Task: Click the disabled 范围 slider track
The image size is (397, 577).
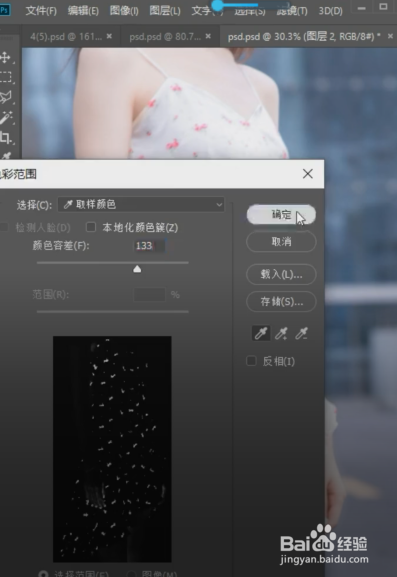Action: point(113,312)
